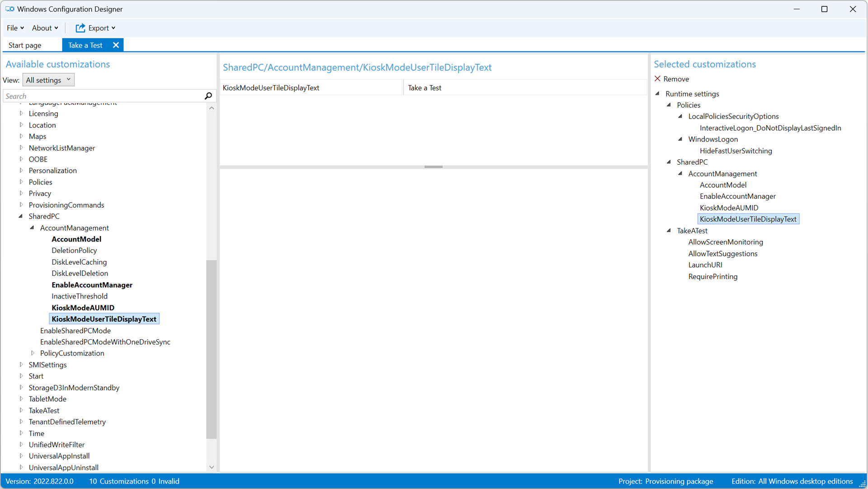This screenshot has height=489, width=868.
Task: Click the window resize grip corner
Action: (862, 484)
